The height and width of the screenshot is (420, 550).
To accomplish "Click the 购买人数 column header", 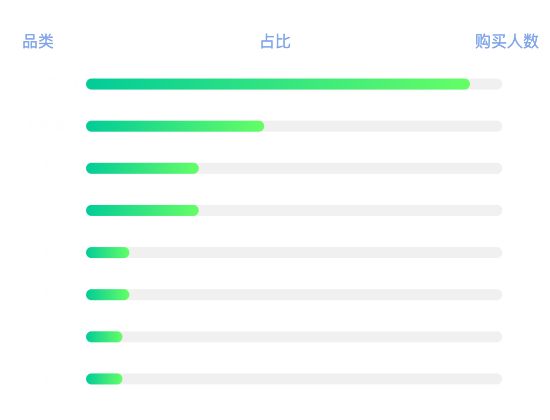I will (507, 41).
